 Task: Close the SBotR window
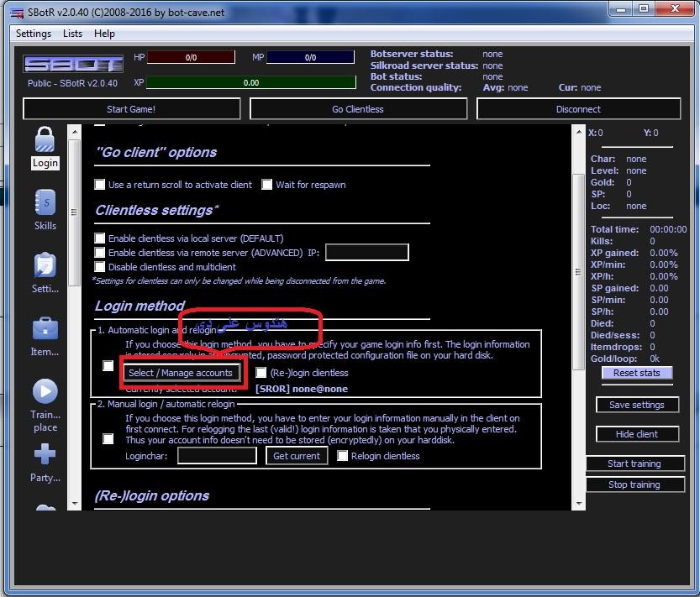click(x=675, y=9)
